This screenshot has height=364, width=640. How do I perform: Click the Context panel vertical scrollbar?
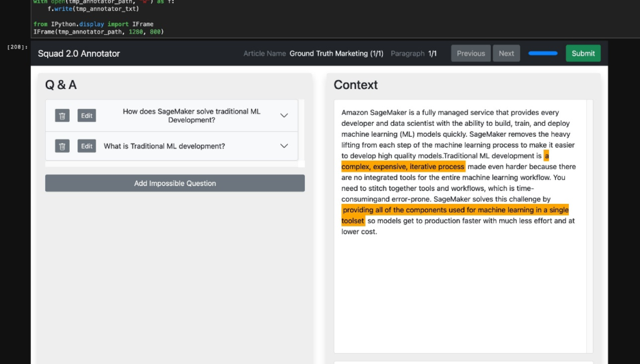(590, 226)
